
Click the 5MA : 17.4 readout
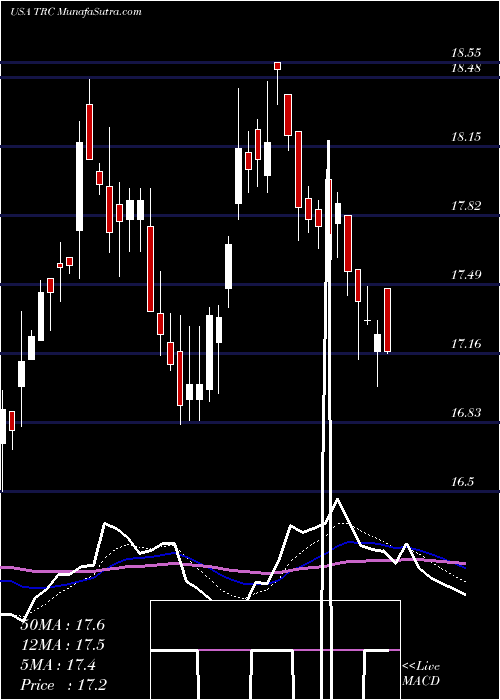pyautogui.click(x=58, y=665)
